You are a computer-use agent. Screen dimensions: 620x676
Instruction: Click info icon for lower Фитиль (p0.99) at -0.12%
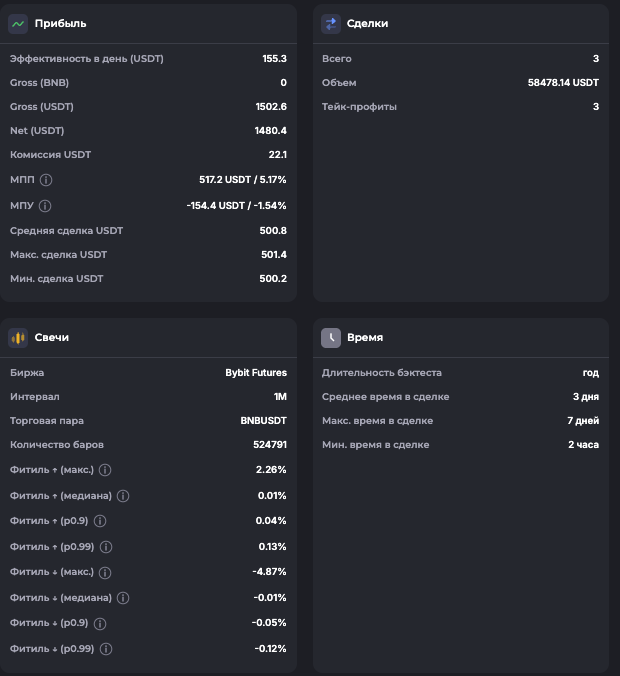click(106, 649)
